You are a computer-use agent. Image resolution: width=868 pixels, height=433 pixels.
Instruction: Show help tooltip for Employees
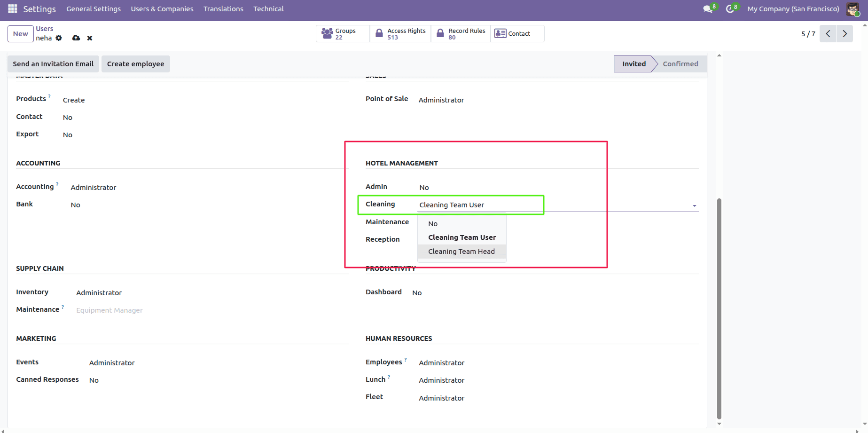pos(406,360)
